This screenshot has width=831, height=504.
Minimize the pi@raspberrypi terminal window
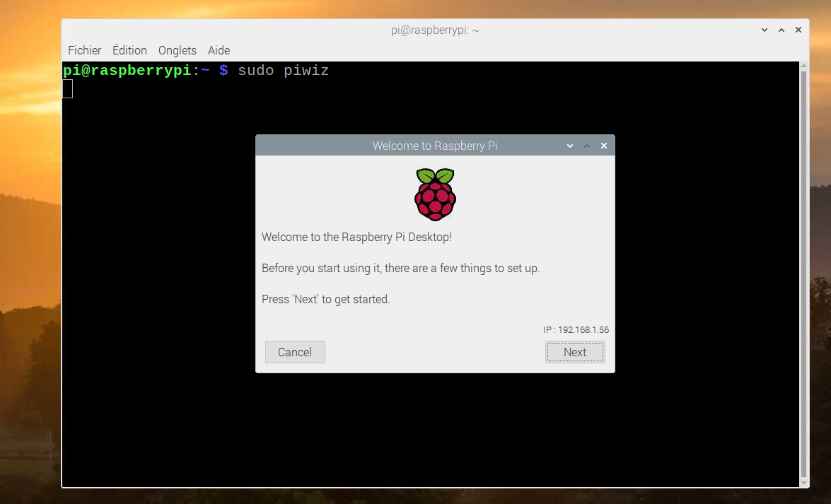[765, 30]
